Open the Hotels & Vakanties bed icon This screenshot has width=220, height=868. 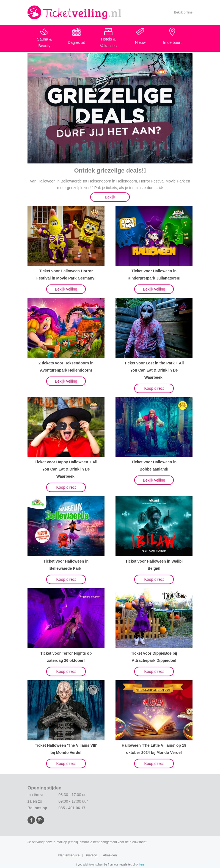108,32
